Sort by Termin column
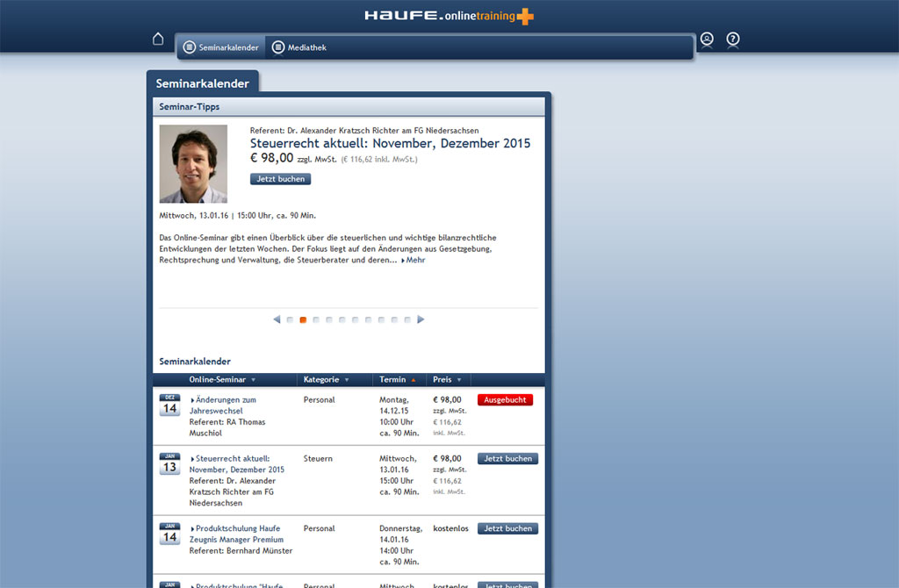The image size is (899, 588). 398,380
